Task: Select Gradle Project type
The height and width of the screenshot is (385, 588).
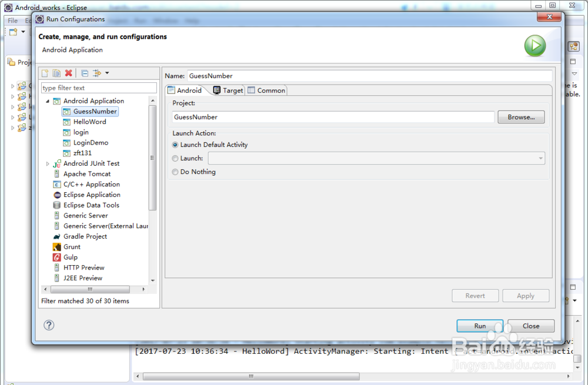Action: point(80,236)
